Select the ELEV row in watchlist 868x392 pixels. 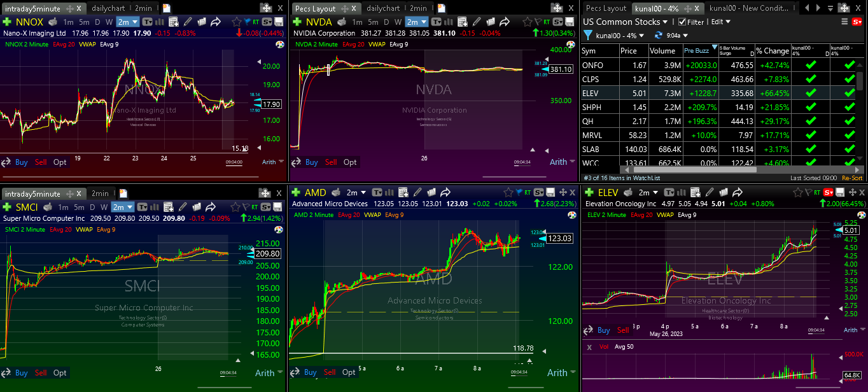592,93
